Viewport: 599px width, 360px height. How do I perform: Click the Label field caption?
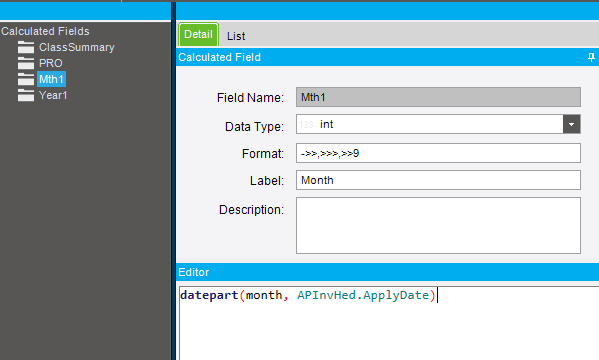pos(267,180)
